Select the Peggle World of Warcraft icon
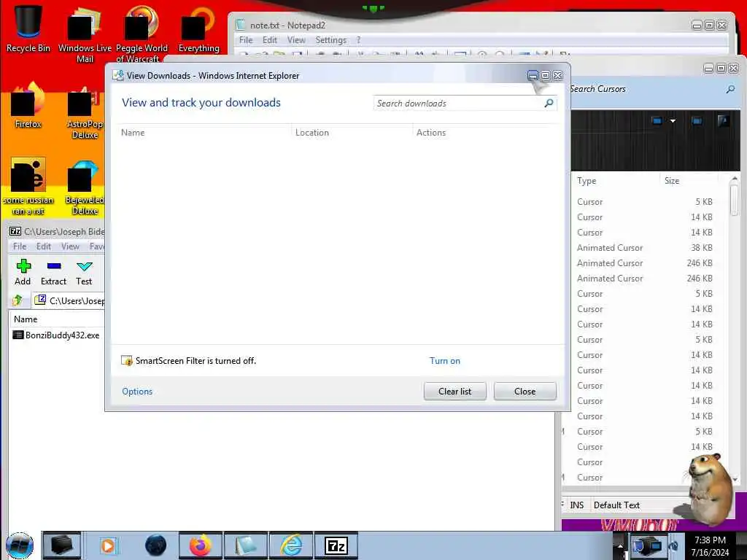747x560 pixels. [142, 34]
